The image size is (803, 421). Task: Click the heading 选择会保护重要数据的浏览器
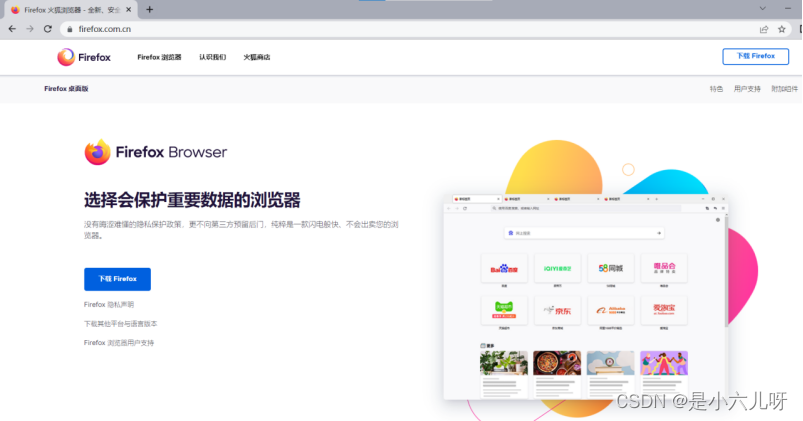192,200
